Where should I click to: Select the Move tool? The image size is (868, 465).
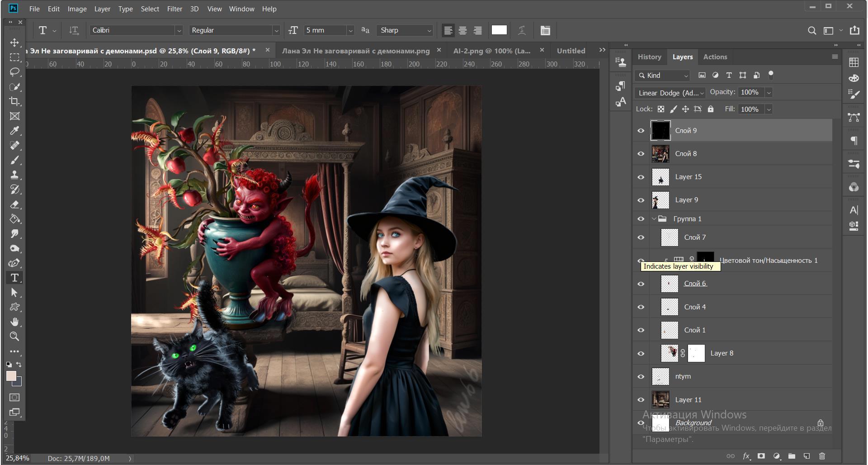14,43
